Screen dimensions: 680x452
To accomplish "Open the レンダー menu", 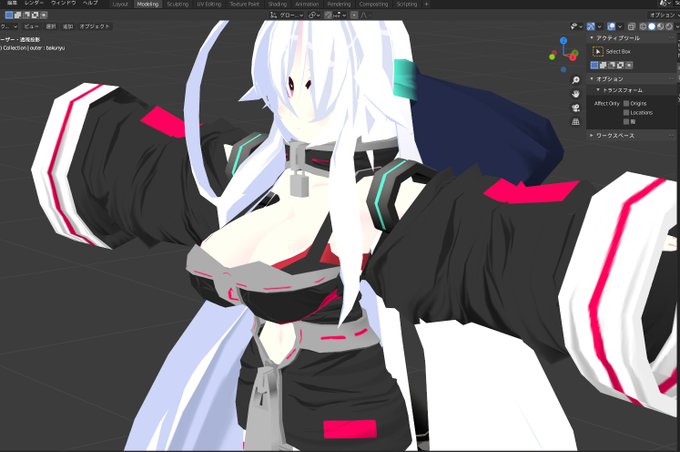I will point(34,3).
